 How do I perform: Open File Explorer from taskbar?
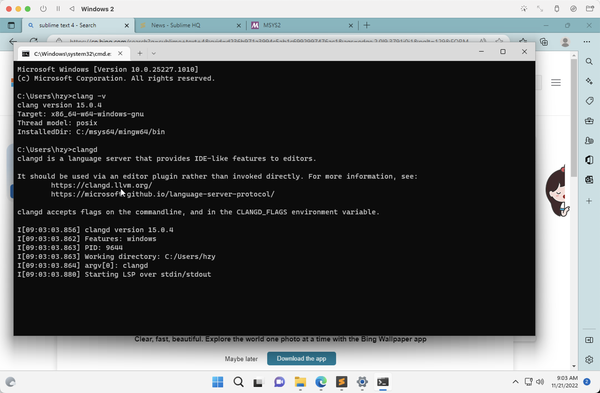300,382
